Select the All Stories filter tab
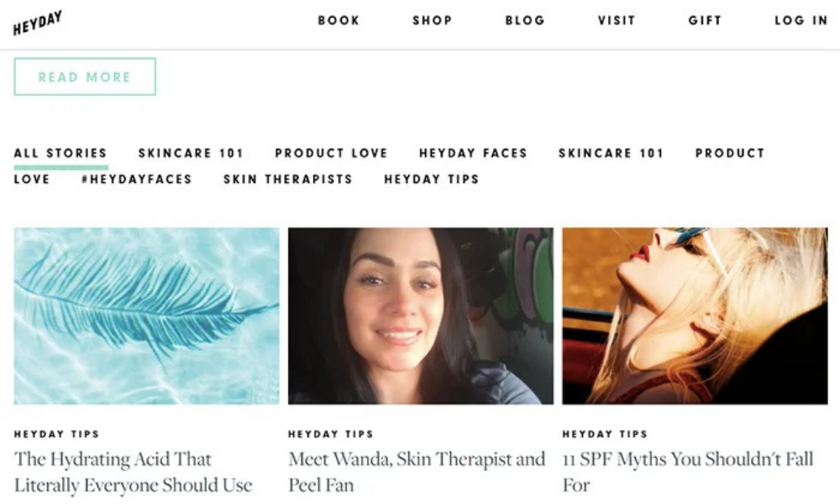 [60, 153]
